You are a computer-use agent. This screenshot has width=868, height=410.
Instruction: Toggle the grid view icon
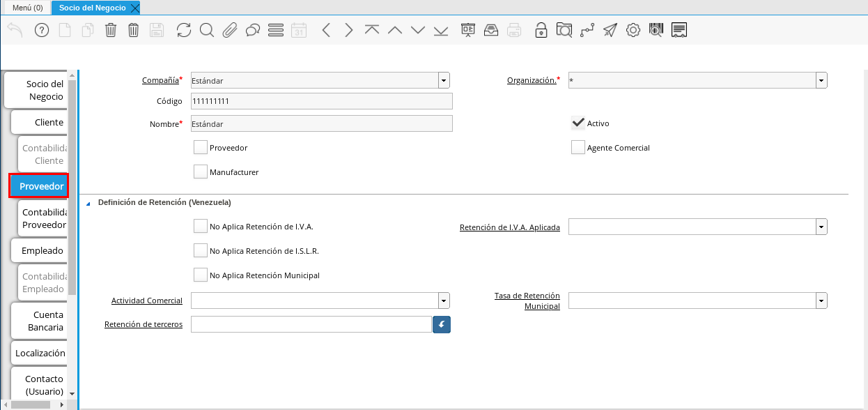(275, 30)
